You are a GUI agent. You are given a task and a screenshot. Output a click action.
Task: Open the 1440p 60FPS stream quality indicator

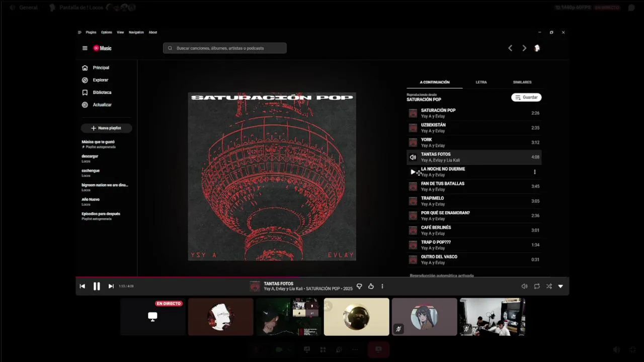point(572,8)
